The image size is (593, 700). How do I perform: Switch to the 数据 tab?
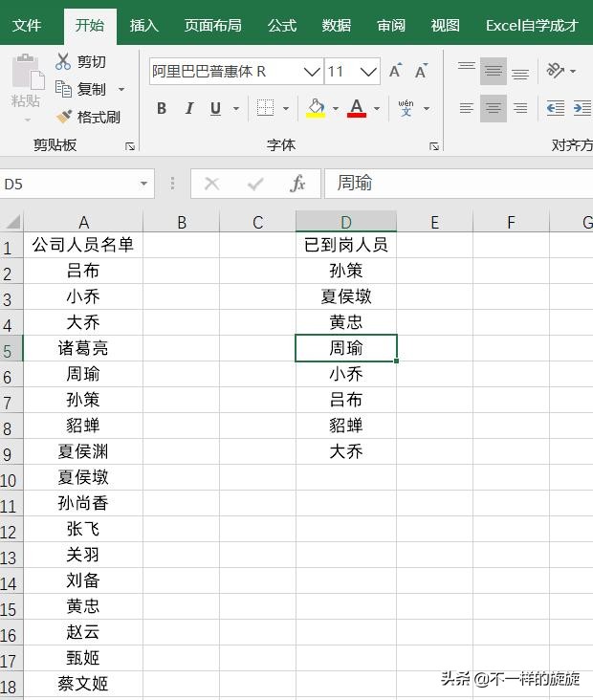337,26
